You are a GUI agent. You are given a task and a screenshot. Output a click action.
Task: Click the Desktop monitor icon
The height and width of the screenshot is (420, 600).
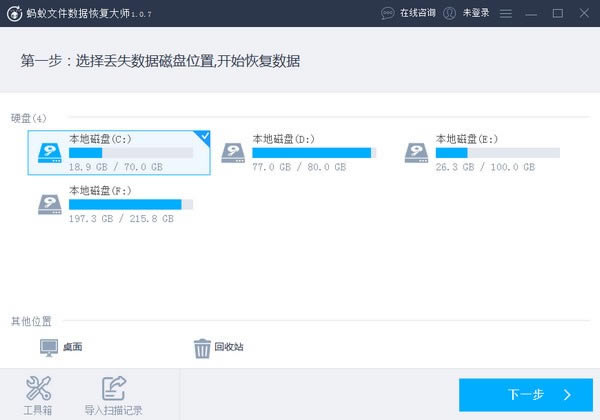[x=49, y=347]
